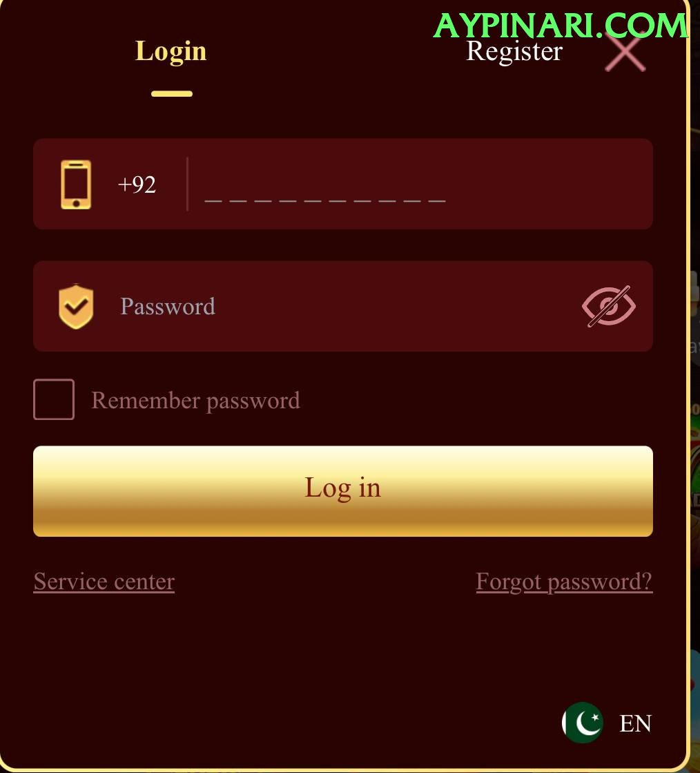Image resolution: width=700 pixels, height=773 pixels.
Task: Click the divider beside +92 code
Action: tap(187, 184)
